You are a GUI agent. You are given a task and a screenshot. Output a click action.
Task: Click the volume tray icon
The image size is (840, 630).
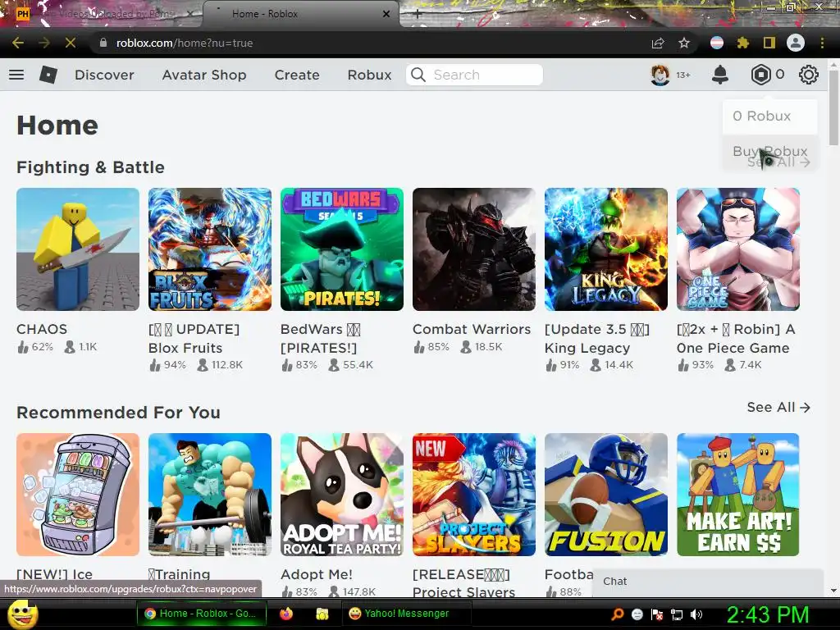(x=696, y=614)
